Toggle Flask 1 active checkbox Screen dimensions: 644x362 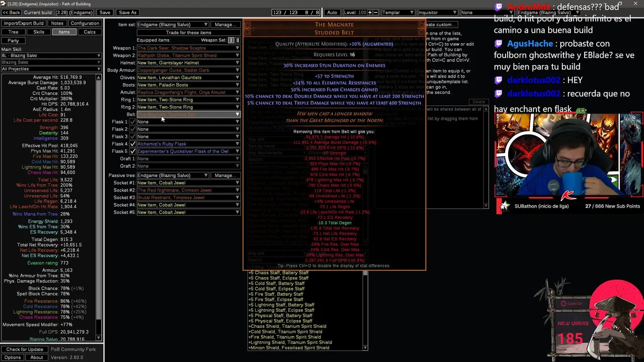click(133, 122)
